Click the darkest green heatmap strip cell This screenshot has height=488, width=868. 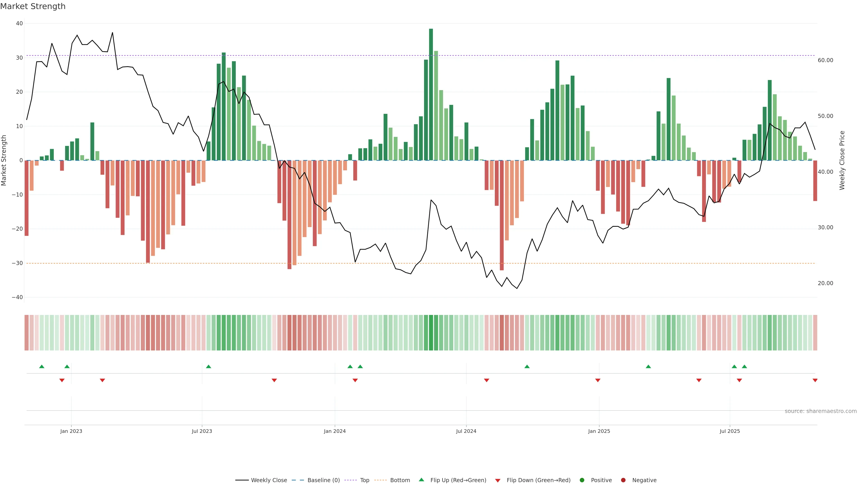point(431,333)
